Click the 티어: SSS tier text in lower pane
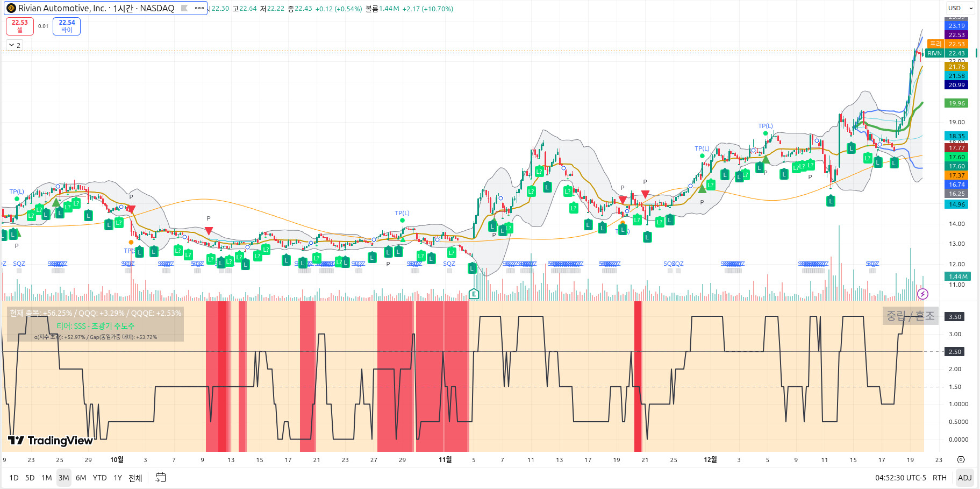The height and width of the screenshot is (489, 980). [x=96, y=326]
